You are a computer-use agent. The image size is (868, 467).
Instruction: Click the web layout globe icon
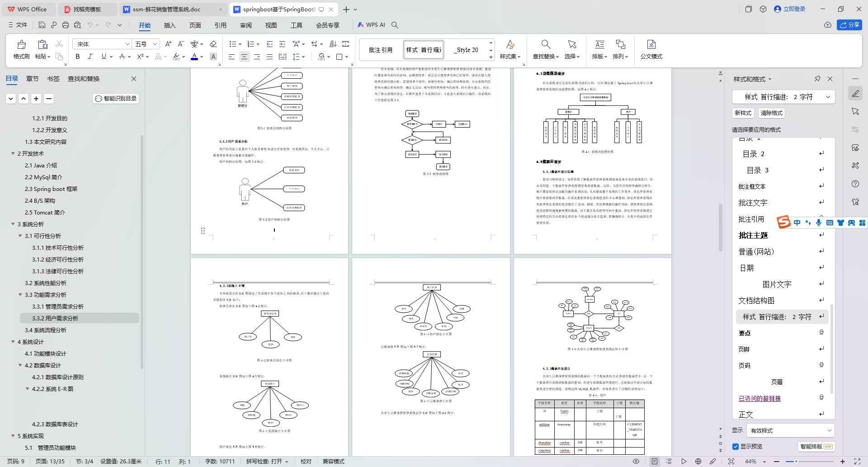[x=698, y=462]
